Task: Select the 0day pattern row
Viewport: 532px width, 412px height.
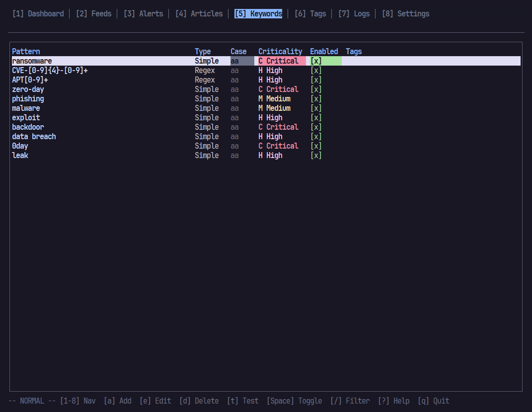Action: [x=266, y=146]
